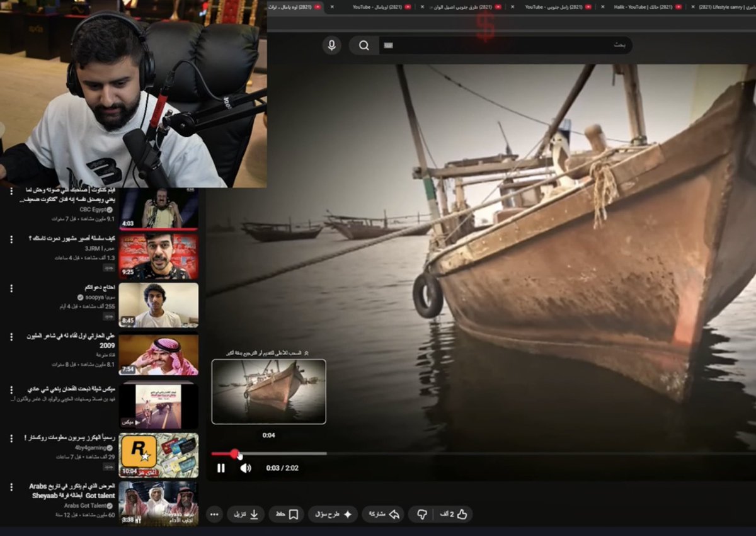Image resolution: width=756 pixels, height=536 pixels.
Task: Save the video using the bookmark button (حفظ)
Action: tap(287, 515)
